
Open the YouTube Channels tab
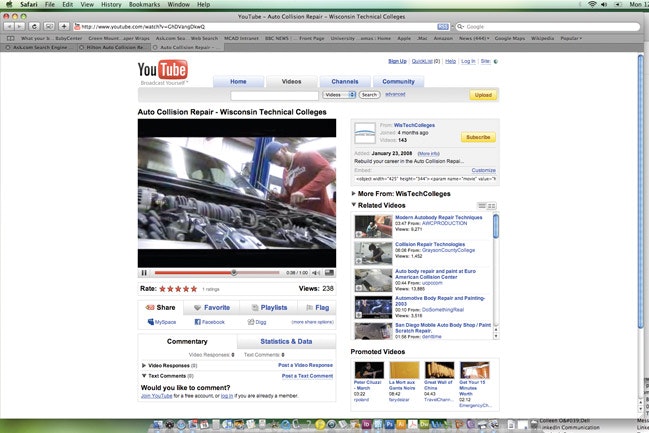(x=345, y=82)
